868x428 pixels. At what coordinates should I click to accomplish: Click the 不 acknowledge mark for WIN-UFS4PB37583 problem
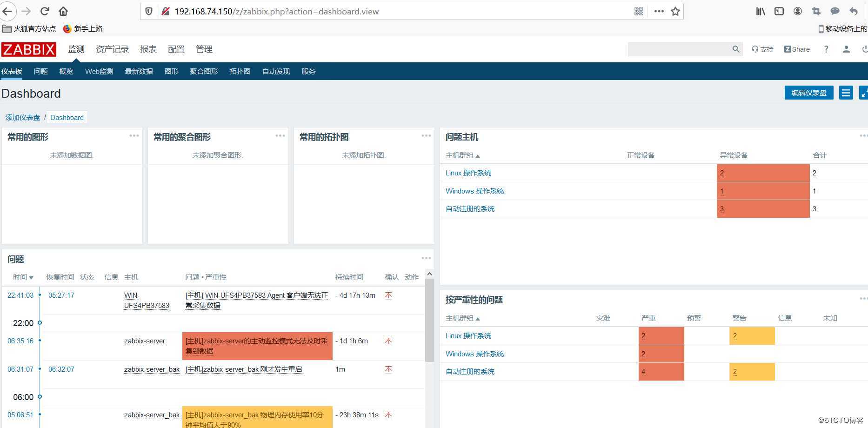388,295
